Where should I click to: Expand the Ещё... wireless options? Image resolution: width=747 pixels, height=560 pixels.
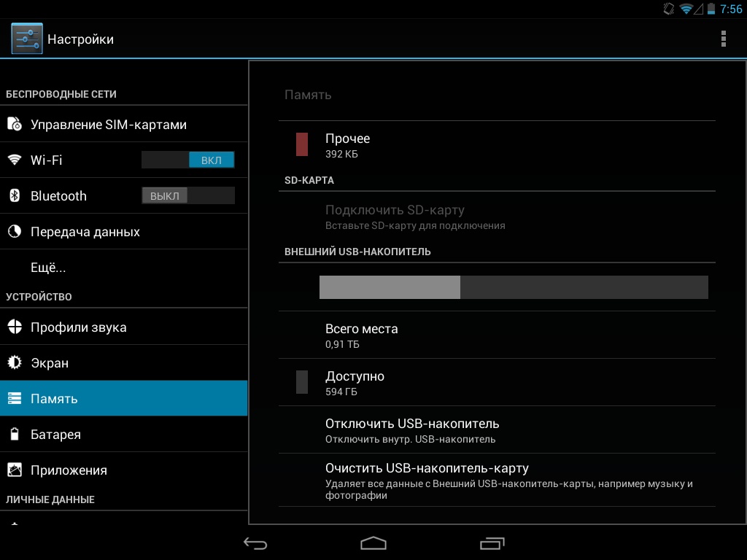click(x=48, y=268)
